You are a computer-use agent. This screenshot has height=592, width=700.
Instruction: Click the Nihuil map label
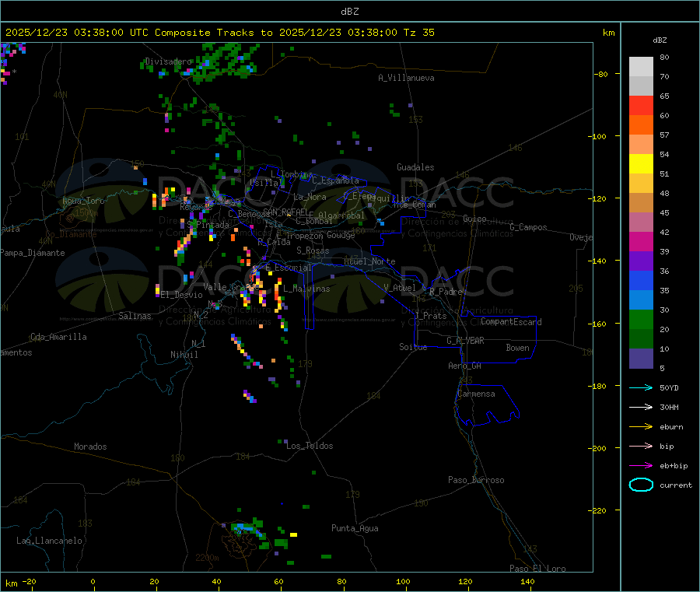click(184, 355)
